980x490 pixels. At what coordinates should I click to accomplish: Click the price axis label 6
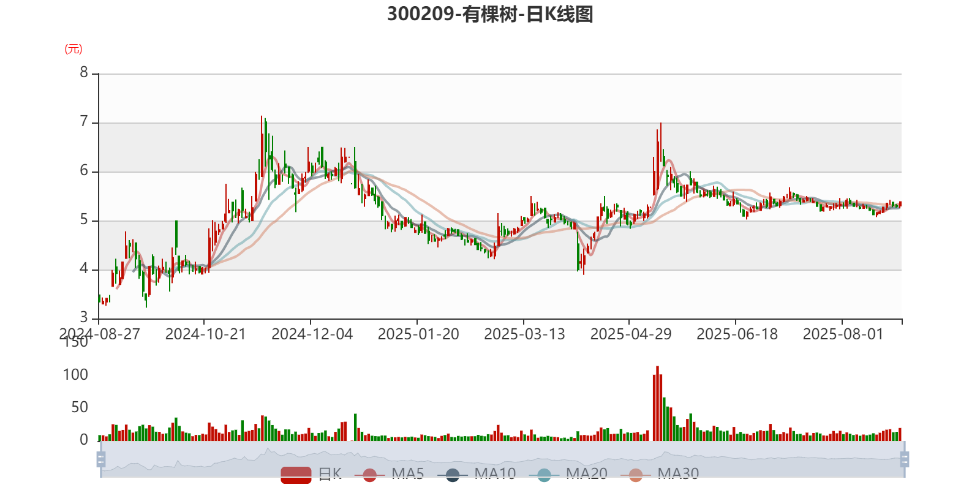[x=84, y=171]
